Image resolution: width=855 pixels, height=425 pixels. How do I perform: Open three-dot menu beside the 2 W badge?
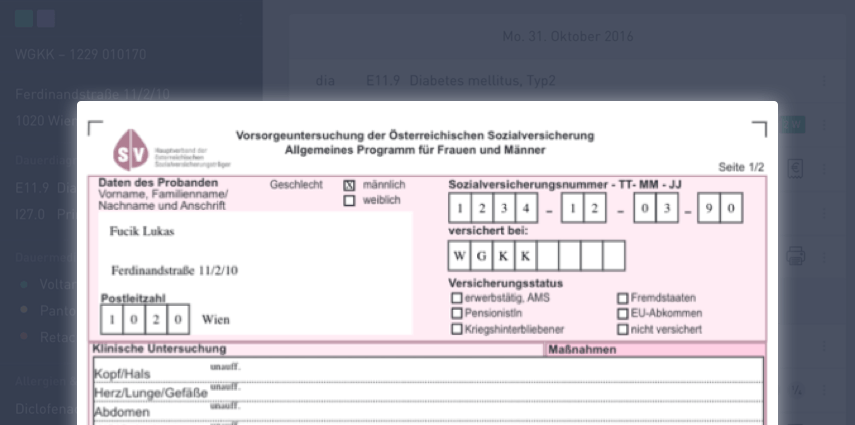[x=824, y=125]
